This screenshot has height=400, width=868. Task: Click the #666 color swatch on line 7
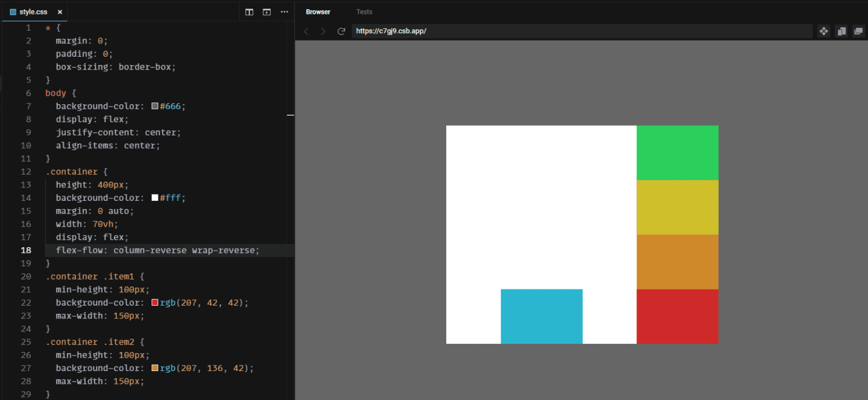(155, 106)
